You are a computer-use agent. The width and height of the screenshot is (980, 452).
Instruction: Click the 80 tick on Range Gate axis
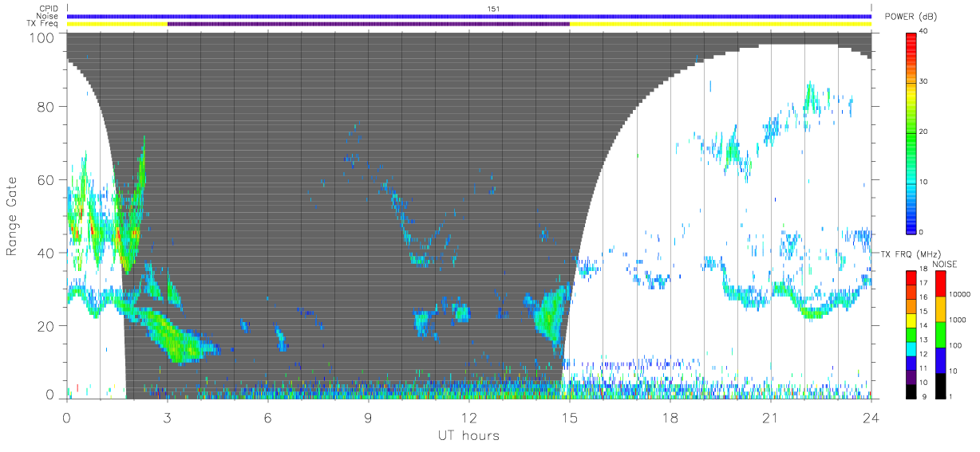(47, 107)
